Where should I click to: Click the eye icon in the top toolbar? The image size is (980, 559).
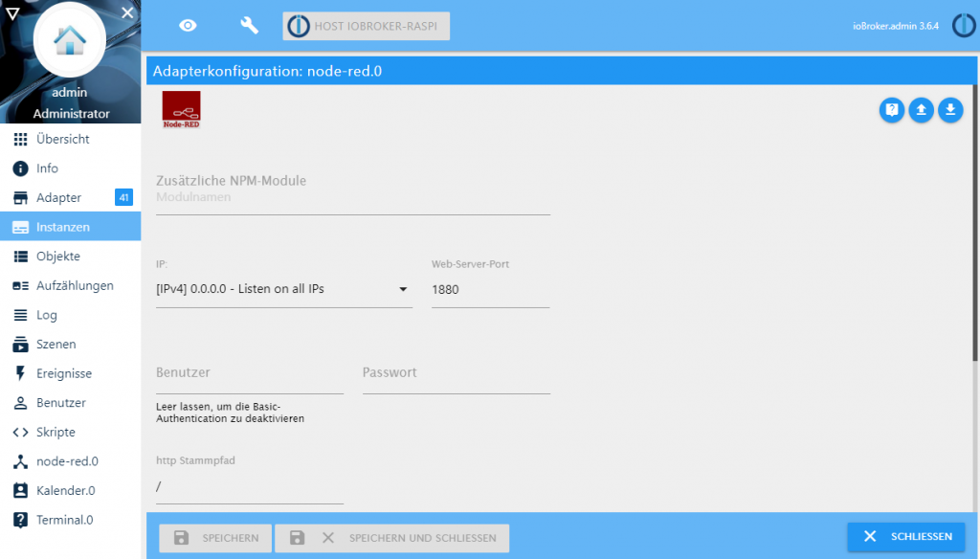pos(188,26)
